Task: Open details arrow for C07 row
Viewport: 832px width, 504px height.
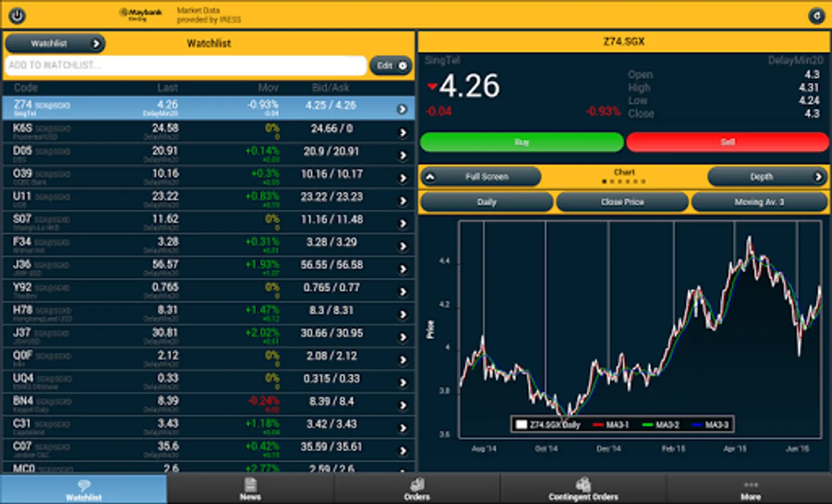Action: click(402, 451)
